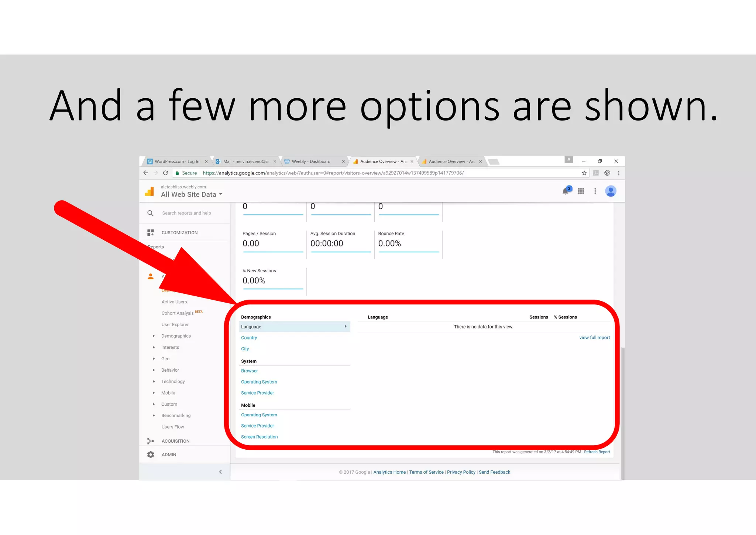Click the Screen Resolution link
The image size is (756, 535).
pos(259,437)
